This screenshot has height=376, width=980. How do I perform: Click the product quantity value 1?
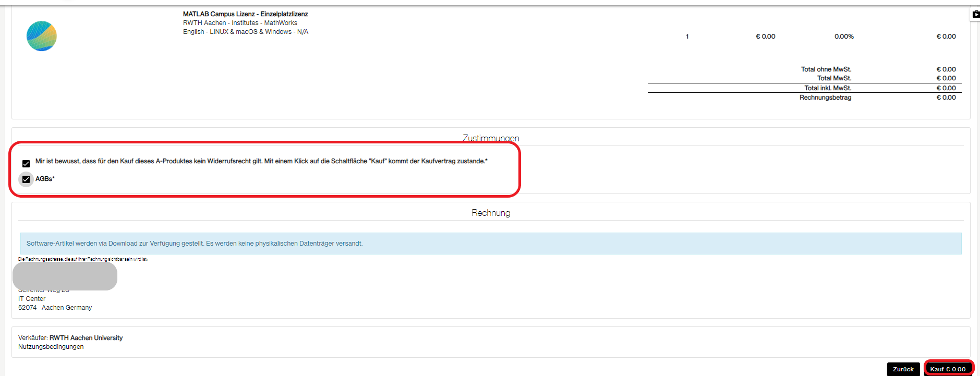(687, 37)
